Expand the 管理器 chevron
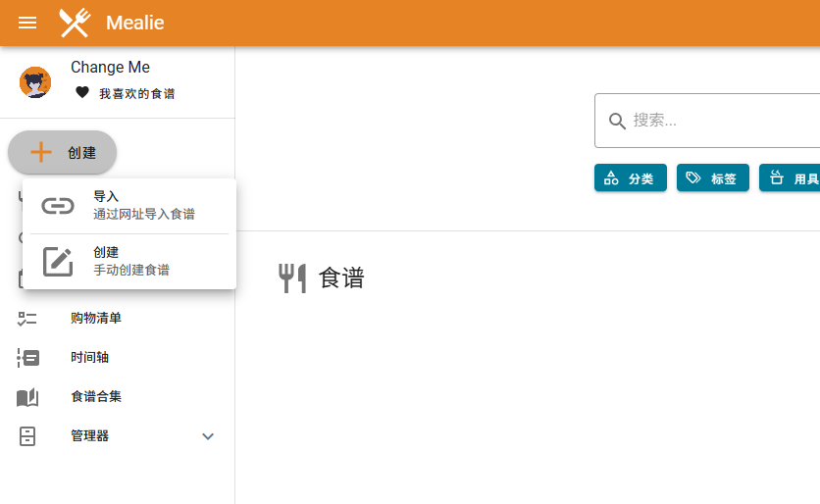This screenshot has width=820, height=504. [x=208, y=436]
